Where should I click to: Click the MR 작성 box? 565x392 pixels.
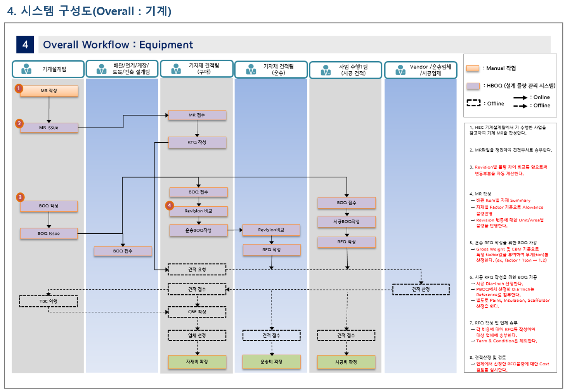pyautogui.click(x=49, y=91)
